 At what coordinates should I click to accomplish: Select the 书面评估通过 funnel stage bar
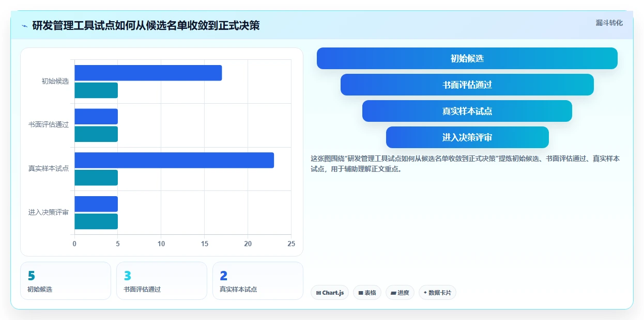tap(467, 85)
